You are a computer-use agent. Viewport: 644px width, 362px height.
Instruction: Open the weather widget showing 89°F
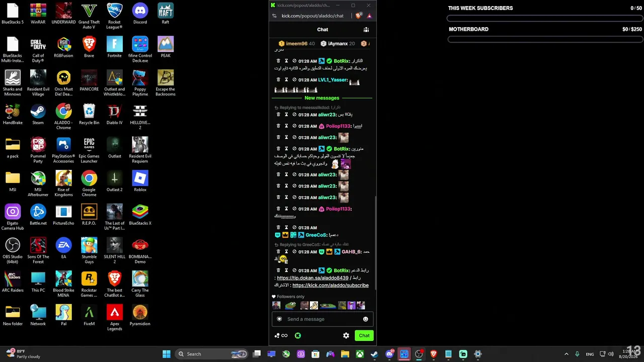tap(23, 354)
